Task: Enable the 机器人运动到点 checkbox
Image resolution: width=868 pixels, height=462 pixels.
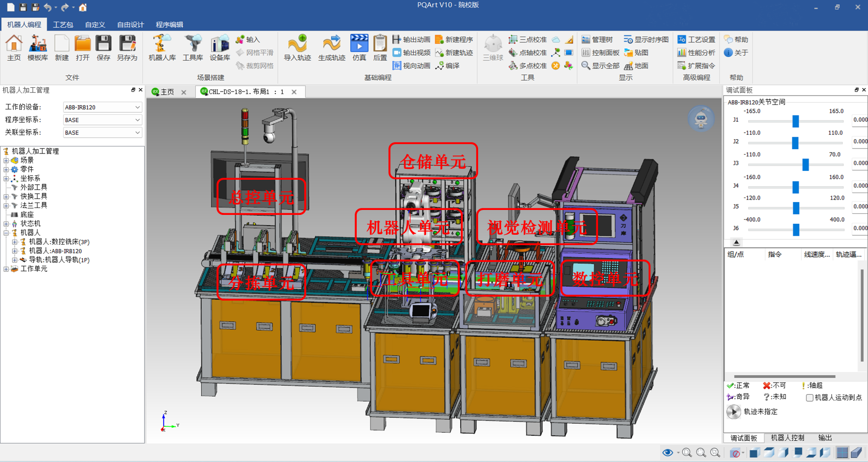Action: pyautogui.click(x=810, y=398)
